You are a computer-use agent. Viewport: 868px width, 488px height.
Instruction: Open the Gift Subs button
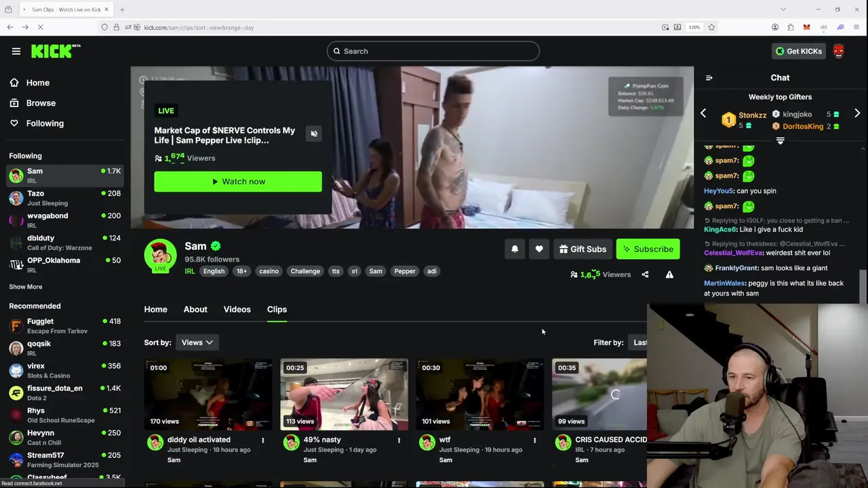583,249
